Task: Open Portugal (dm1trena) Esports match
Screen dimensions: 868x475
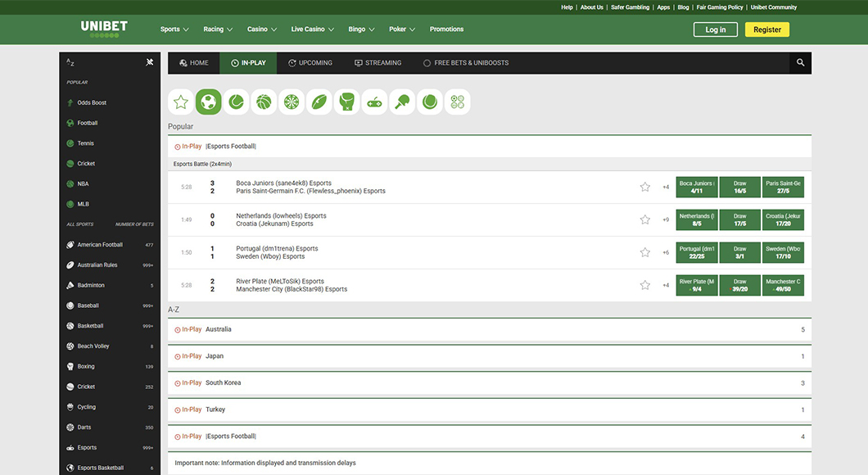Action: point(277,249)
